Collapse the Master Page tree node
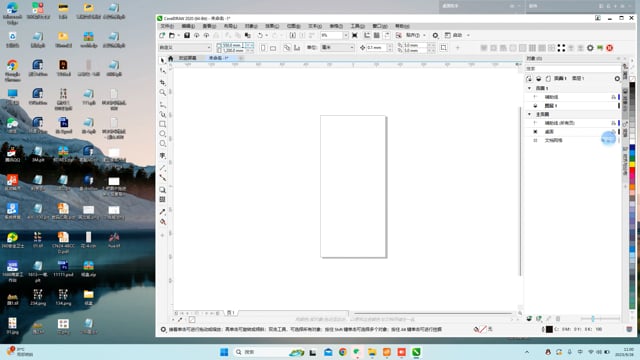640x360 pixels. 529,114
